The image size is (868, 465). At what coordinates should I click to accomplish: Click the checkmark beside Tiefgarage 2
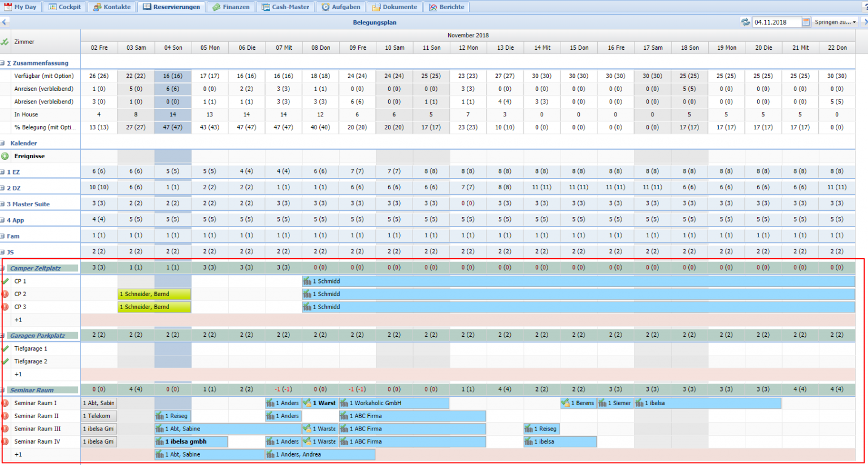click(x=5, y=362)
